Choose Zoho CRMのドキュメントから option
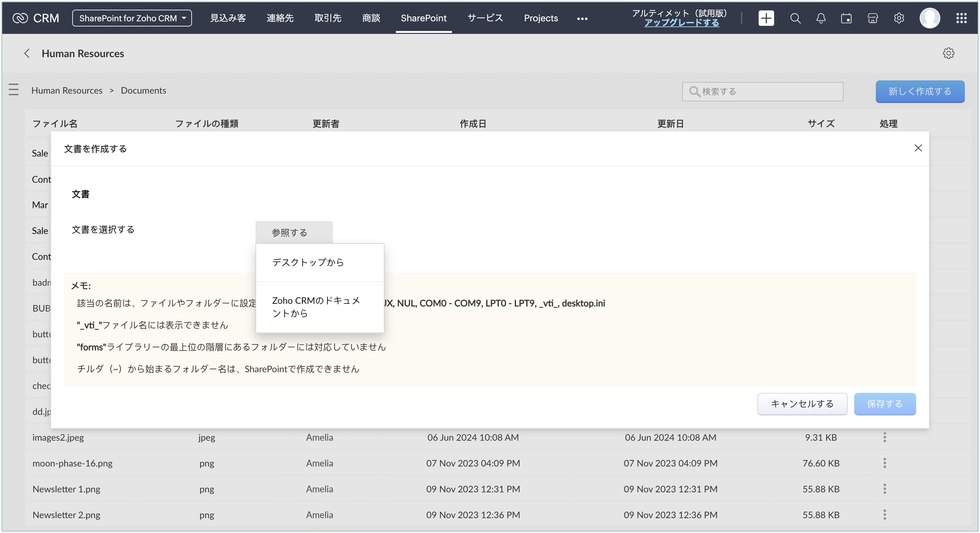980x533 pixels. (316, 307)
